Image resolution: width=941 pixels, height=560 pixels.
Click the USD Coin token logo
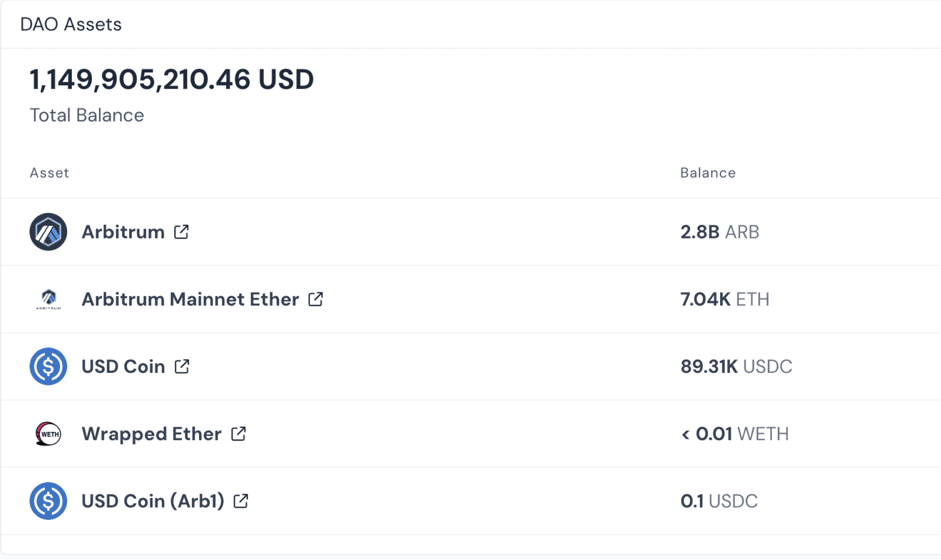(48, 366)
